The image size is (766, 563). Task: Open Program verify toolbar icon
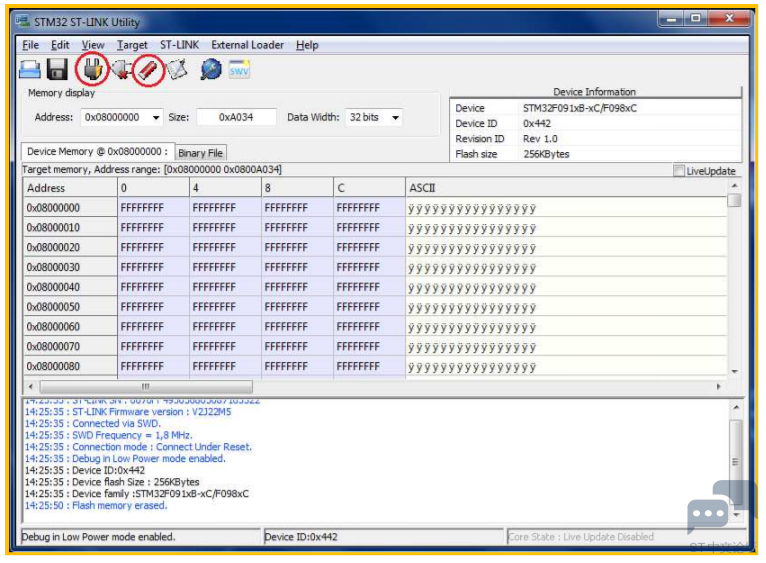pos(177,69)
